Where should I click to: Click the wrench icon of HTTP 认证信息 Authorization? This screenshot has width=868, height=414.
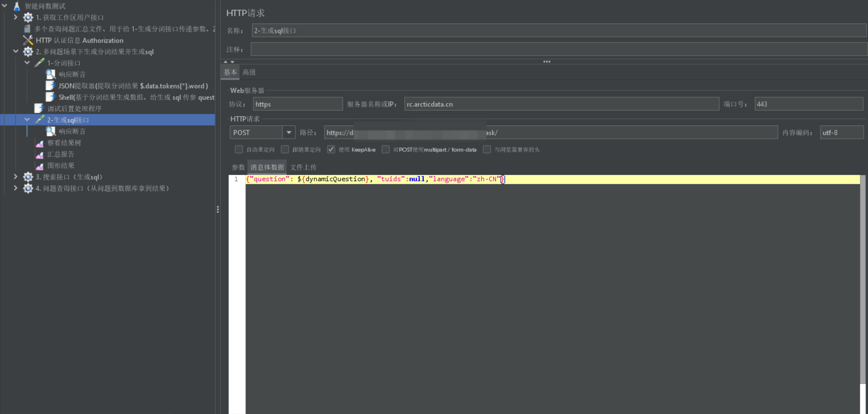coord(28,40)
